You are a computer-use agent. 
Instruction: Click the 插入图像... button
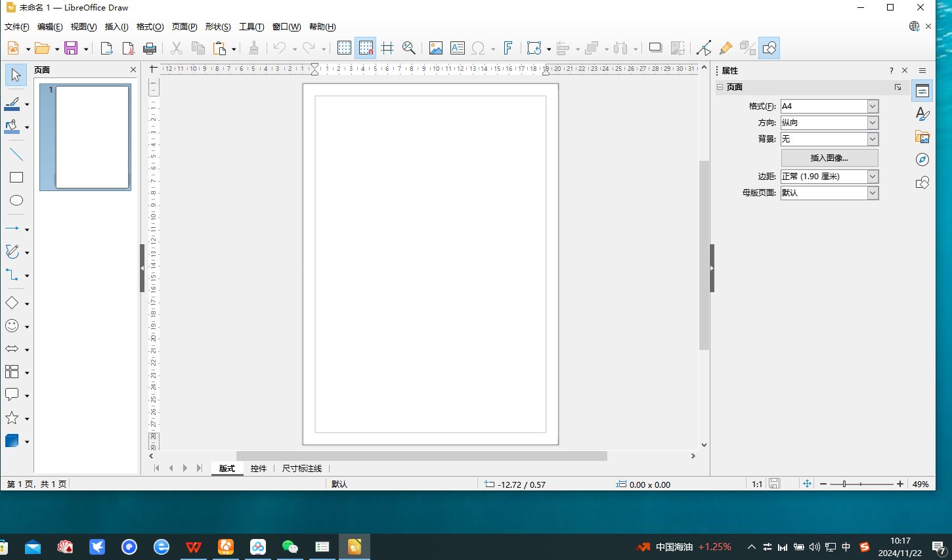coord(829,158)
